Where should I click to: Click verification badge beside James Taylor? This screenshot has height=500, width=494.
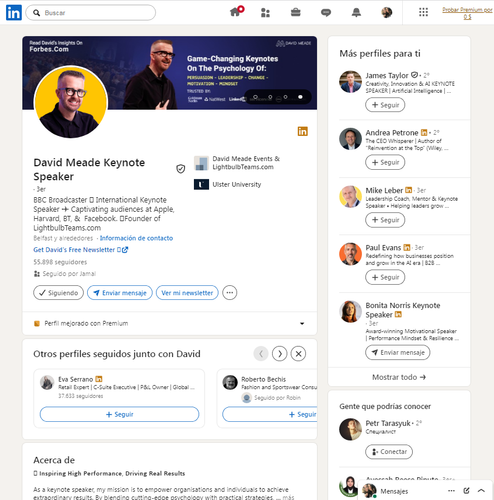point(414,75)
